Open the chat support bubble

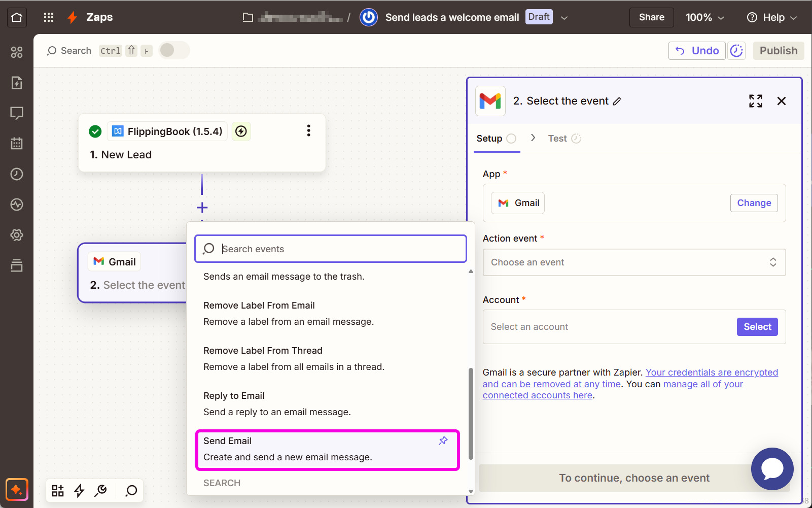(772, 469)
